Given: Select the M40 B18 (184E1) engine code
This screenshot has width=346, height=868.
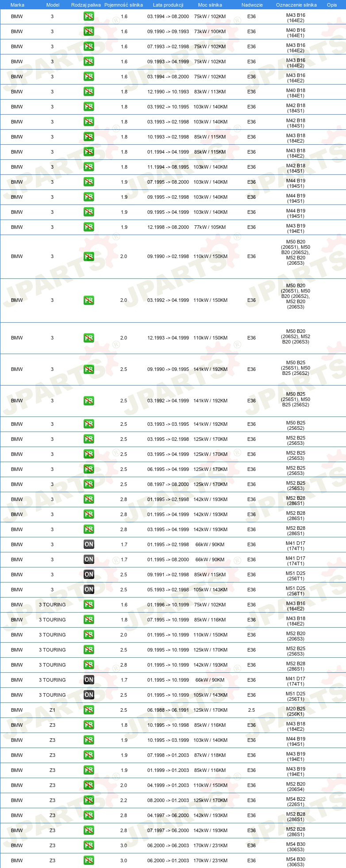Looking at the screenshot, I should (296, 93).
